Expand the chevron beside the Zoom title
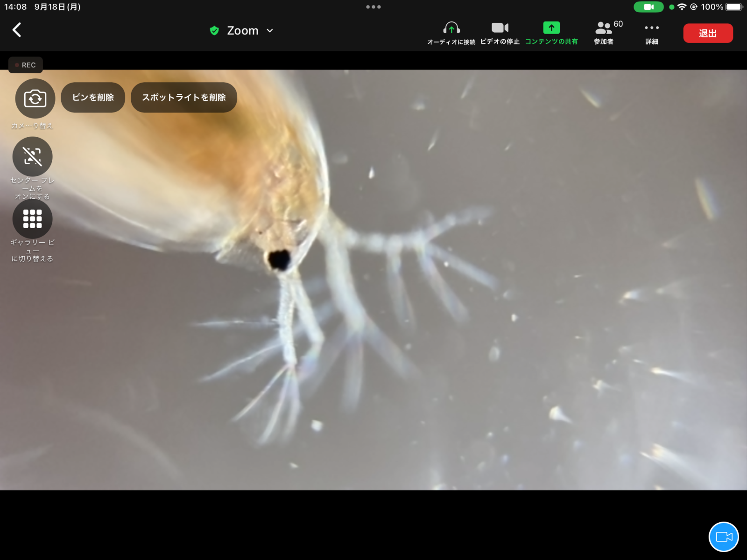The width and height of the screenshot is (747, 560). pos(270,31)
